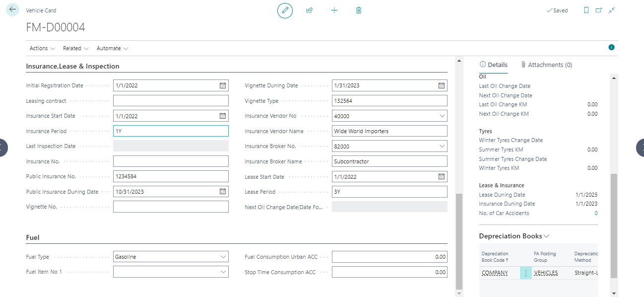The width and height of the screenshot is (644, 297).
Task: Open the Actions menu
Action: point(41,48)
